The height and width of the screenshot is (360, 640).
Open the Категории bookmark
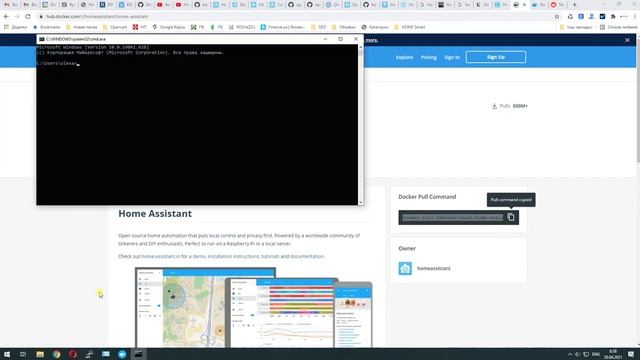pyautogui.click(x=375, y=27)
